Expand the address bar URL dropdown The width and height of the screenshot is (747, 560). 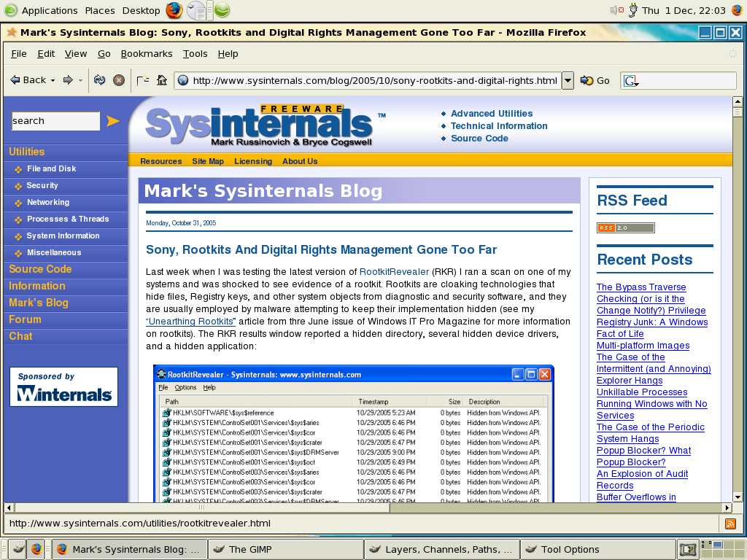coord(568,80)
